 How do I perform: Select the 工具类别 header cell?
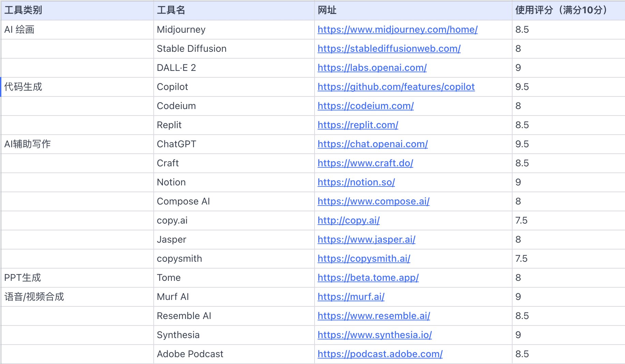click(77, 11)
